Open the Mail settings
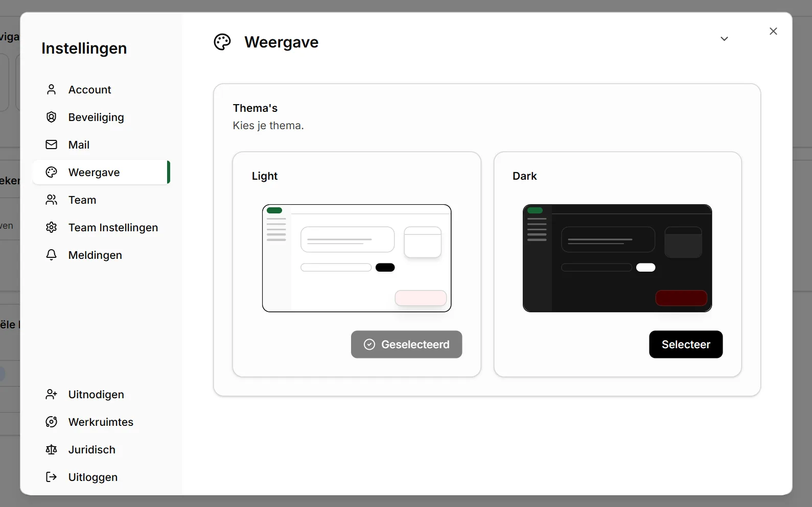Screen dimensions: 812x507 point(101,144)
